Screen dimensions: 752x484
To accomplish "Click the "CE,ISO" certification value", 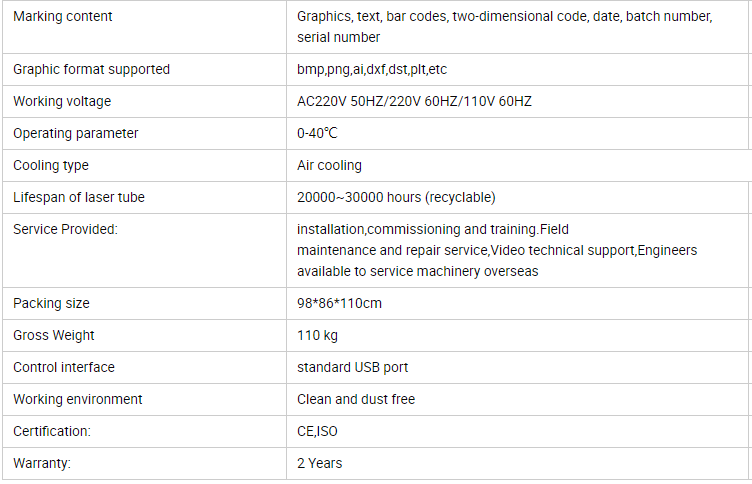I will pyautogui.click(x=316, y=432).
